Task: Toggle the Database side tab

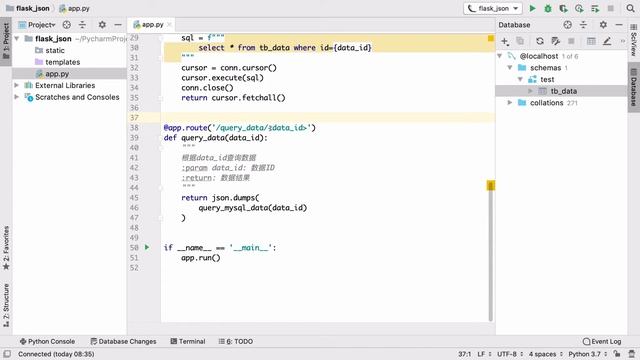Action: pos(633,87)
